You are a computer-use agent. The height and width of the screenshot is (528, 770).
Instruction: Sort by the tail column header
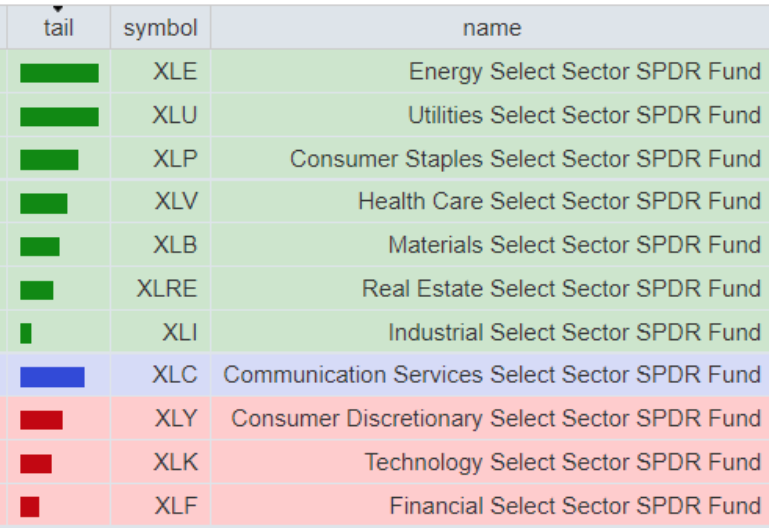point(58,28)
